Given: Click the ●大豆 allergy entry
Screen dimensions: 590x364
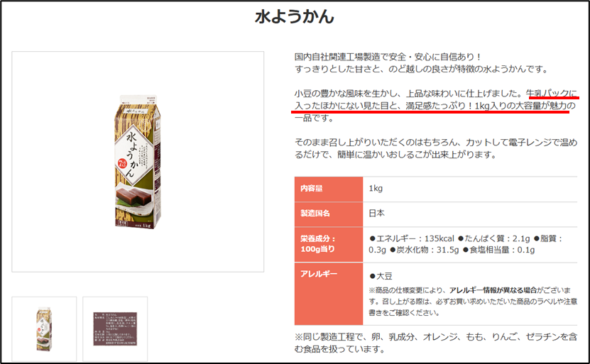Looking at the screenshot, I should [x=381, y=277].
